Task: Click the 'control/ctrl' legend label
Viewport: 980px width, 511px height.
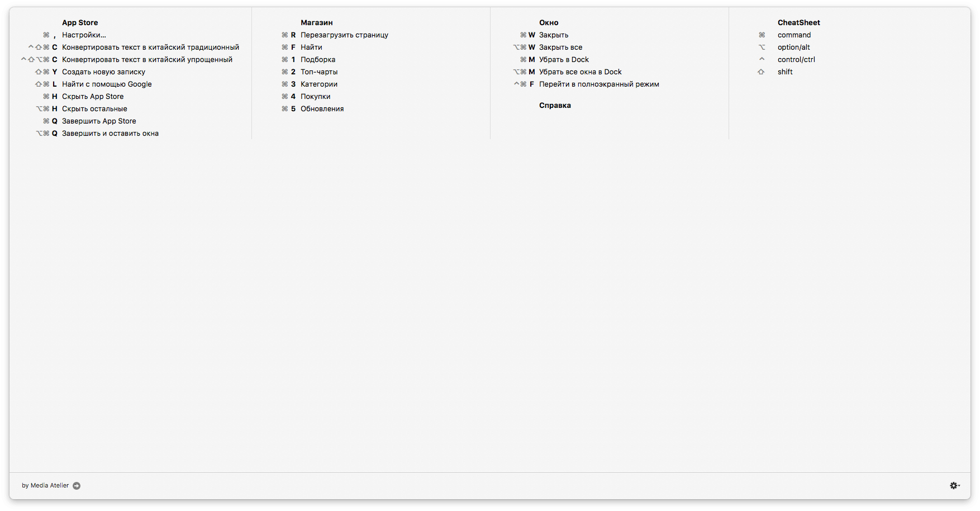Action: (796, 59)
